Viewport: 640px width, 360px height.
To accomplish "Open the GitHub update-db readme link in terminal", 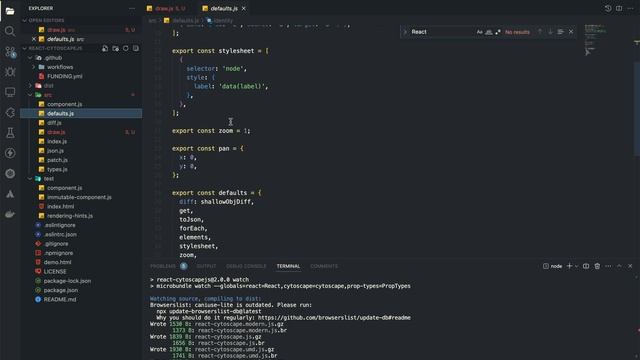I will (334, 318).
